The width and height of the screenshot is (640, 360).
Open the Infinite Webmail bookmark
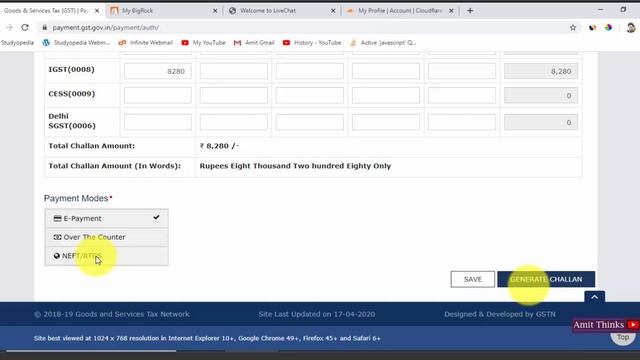[x=146, y=42]
